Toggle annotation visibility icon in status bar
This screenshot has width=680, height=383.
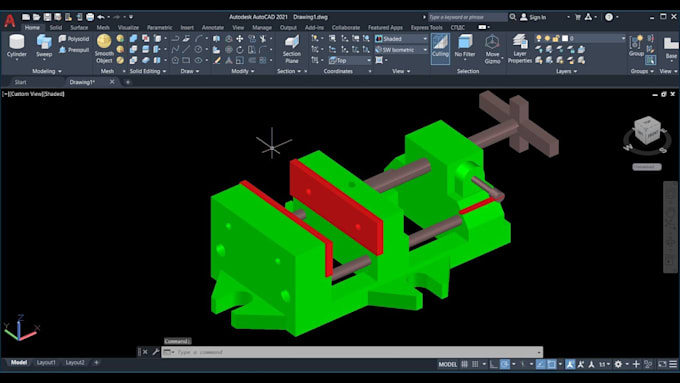pyautogui.click(x=570, y=364)
